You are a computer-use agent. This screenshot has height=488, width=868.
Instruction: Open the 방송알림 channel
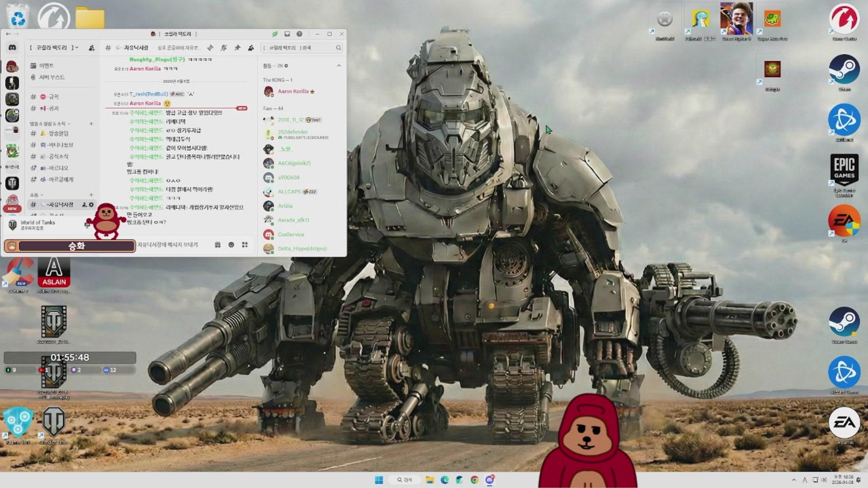[58, 133]
